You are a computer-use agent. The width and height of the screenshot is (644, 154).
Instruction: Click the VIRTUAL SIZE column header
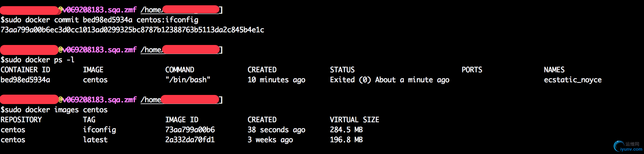click(x=354, y=120)
